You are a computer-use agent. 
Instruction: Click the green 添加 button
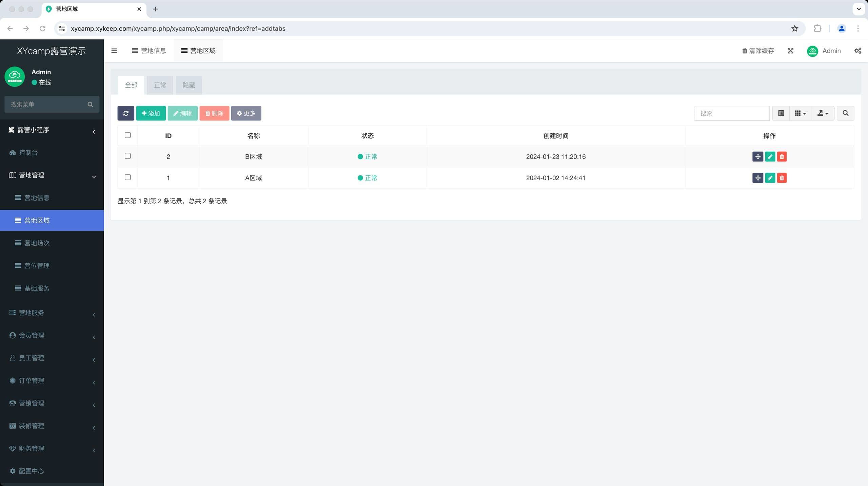click(151, 113)
